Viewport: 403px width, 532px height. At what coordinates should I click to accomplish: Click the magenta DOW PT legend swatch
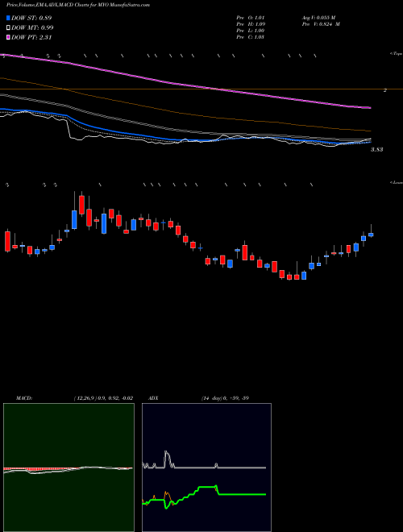click(x=9, y=37)
